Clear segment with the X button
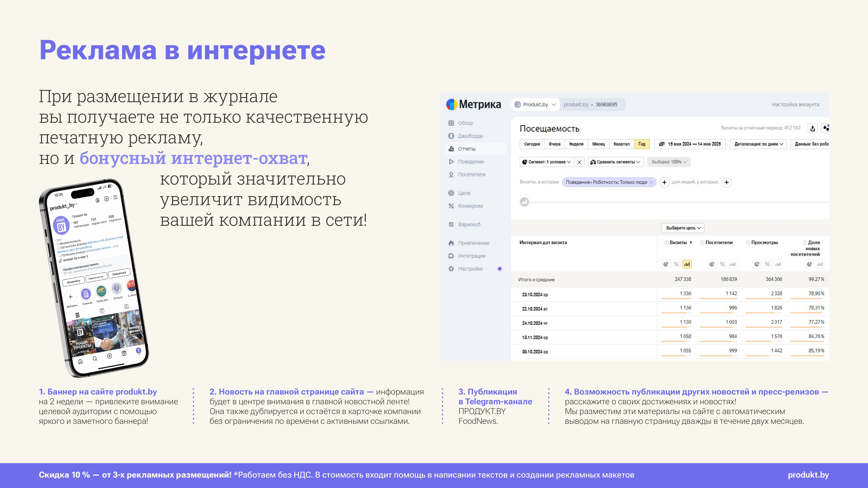The height and width of the screenshot is (488, 868). tap(579, 162)
